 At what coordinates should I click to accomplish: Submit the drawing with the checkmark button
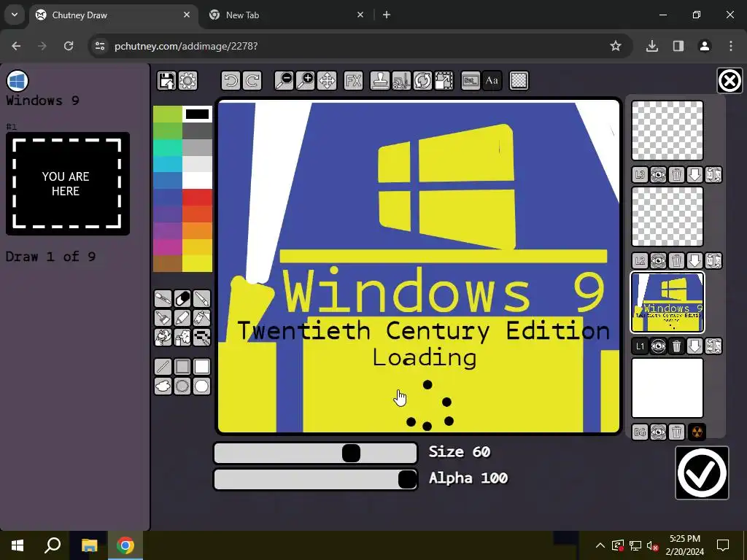click(702, 472)
